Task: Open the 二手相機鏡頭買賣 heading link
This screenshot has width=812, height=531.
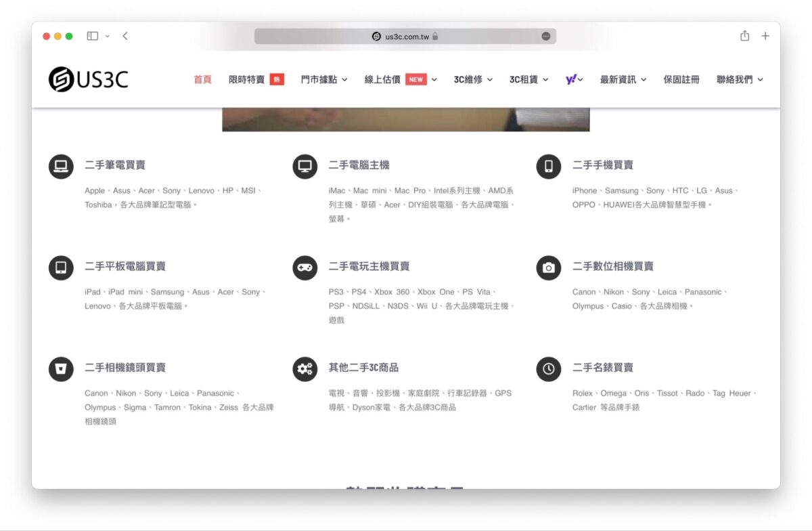Action: 125,368
